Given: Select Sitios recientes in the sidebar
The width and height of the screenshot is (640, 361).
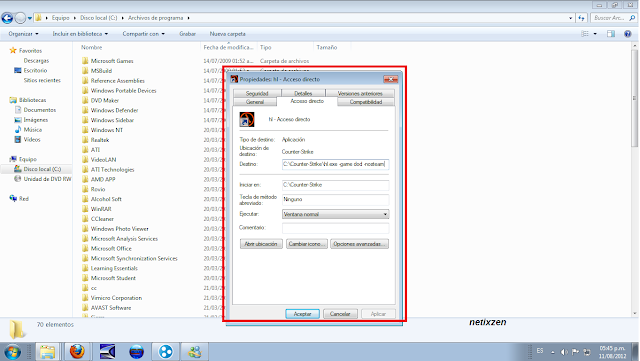Looking at the screenshot, I should coord(42,80).
